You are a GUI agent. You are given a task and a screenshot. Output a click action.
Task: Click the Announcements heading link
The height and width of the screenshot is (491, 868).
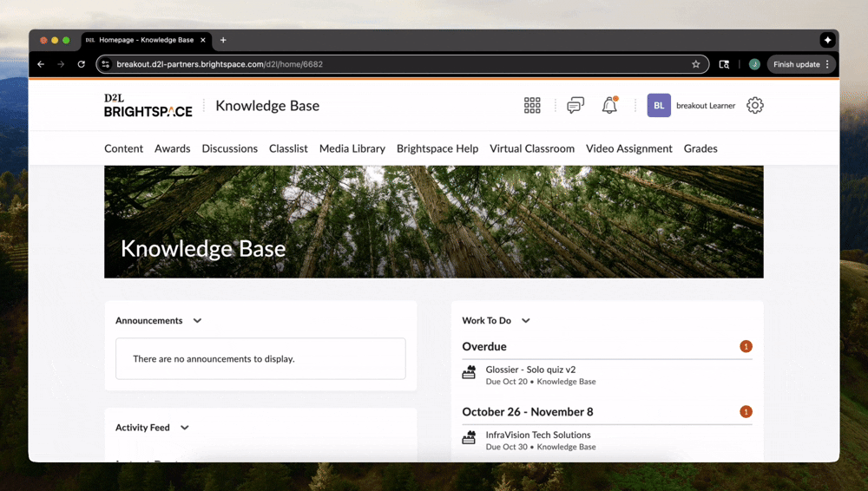point(149,320)
